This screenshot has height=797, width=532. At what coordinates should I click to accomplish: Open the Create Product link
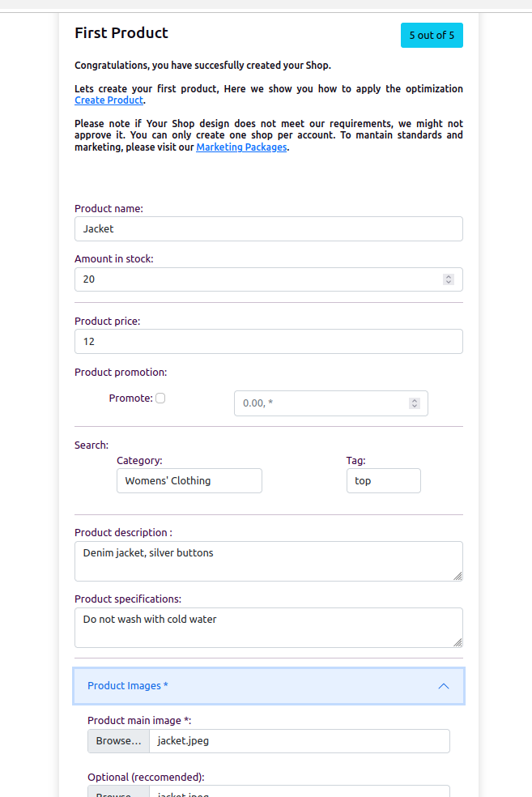click(x=109, y=100)
